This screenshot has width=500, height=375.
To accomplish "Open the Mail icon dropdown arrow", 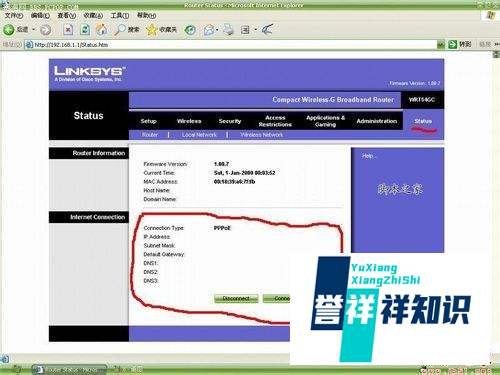I will point(217,30).
